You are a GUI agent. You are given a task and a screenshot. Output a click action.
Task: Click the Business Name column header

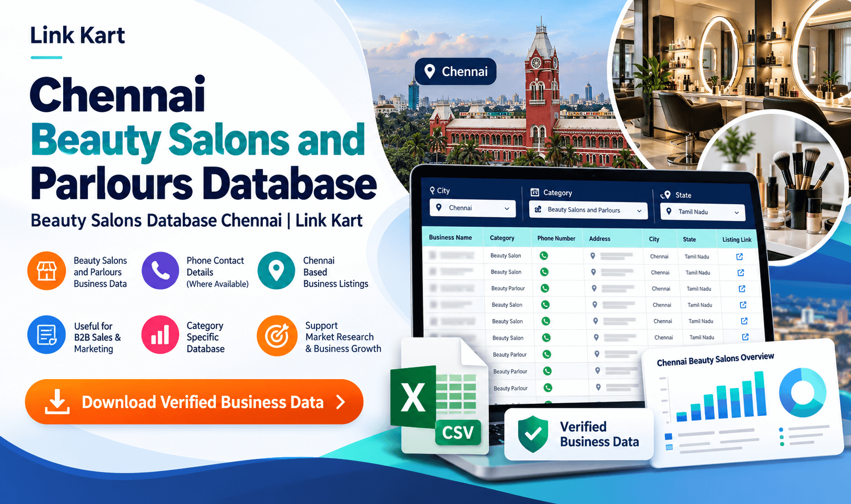click(450, 238)
